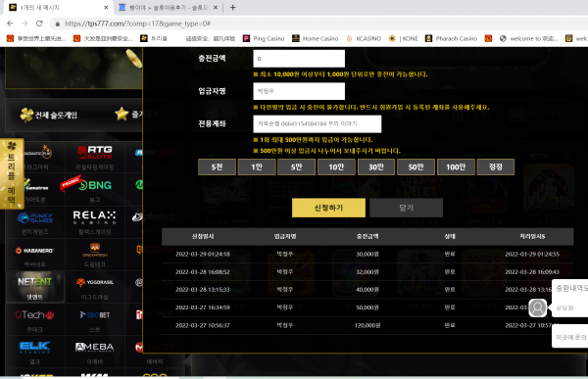
Task: Open the Ameba provider logo
Action: 94,347
